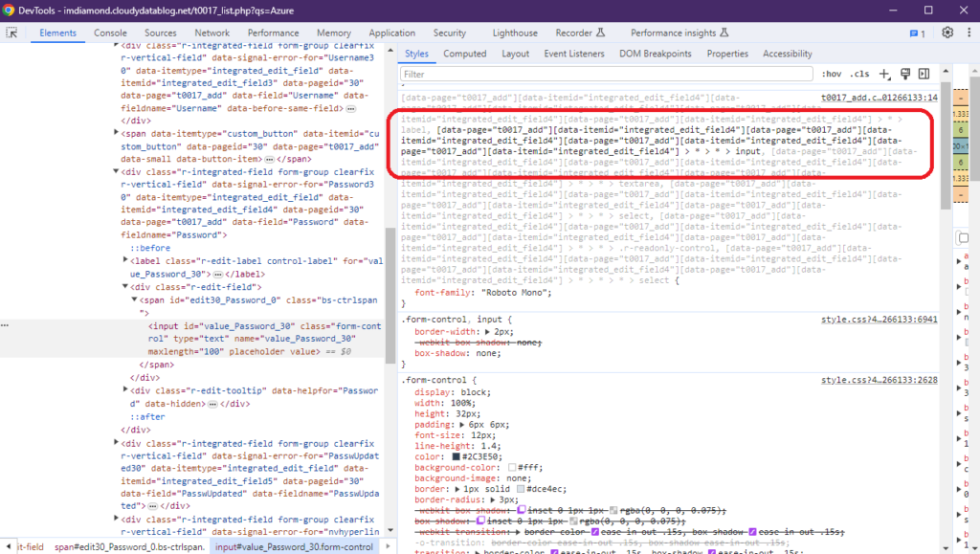This screenshot has height=554, width=980.
Task: Expand the ellipsis in the custom_button span
Action: [x=269, y=159]
